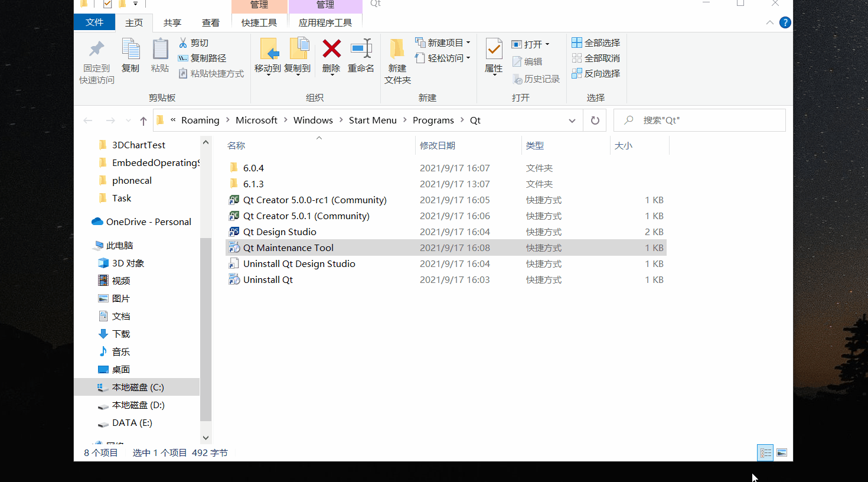The width and height of the screenshot is (868, 482).
Task: Switch to the Share (共享) tab
Action: (172, 22)
